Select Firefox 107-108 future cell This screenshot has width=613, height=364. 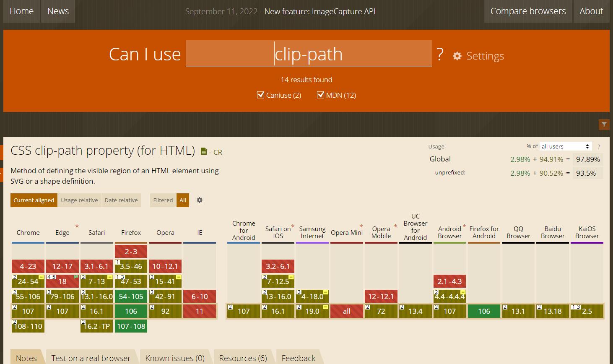pos(131,326)
